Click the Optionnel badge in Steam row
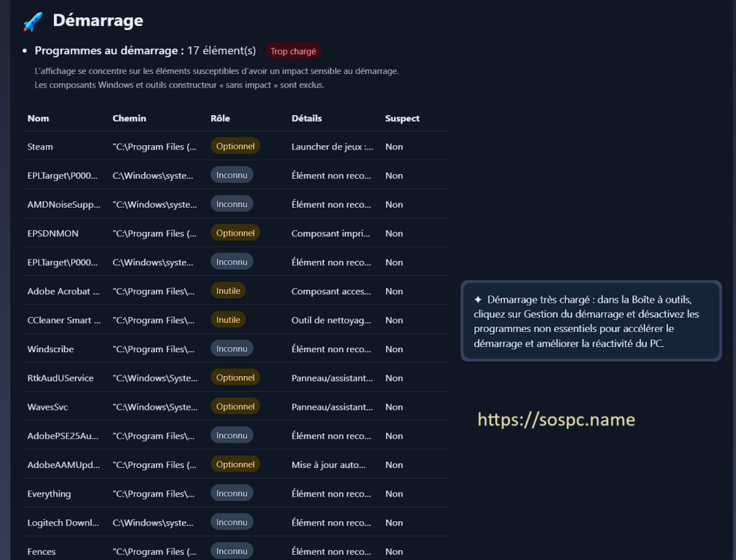This screenshot has height=560, width=736. point(235,146)
